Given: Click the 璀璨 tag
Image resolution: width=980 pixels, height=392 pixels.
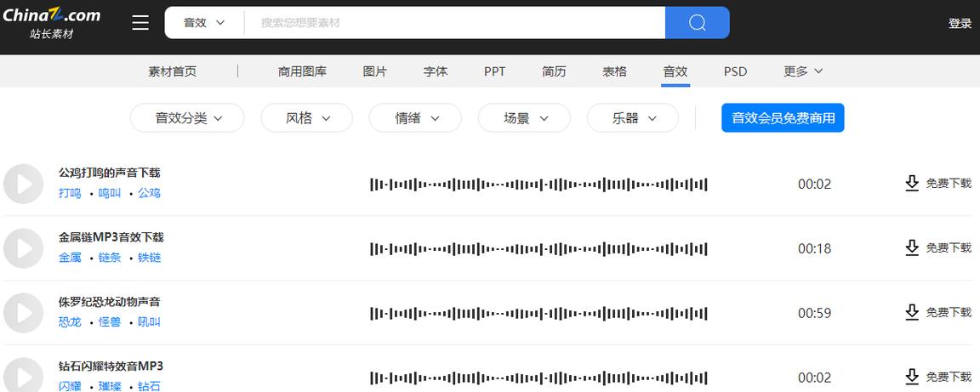Looking at the screenshot, I should (x=110, y=386).
